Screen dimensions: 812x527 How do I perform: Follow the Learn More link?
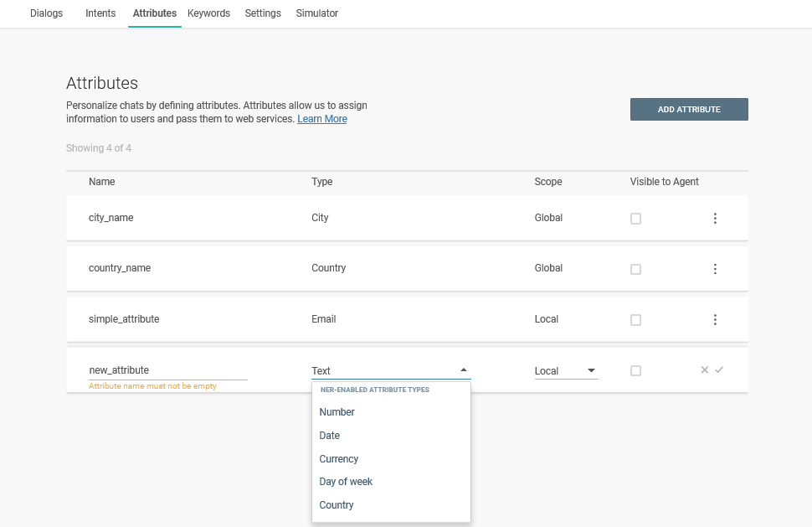point(321,119)
